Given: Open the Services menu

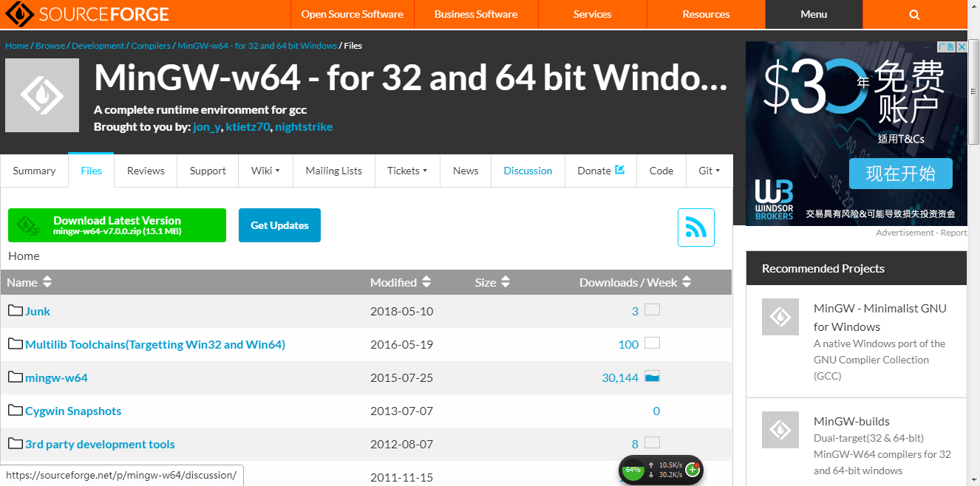Looking at the screenshot, I should point(593,14).
